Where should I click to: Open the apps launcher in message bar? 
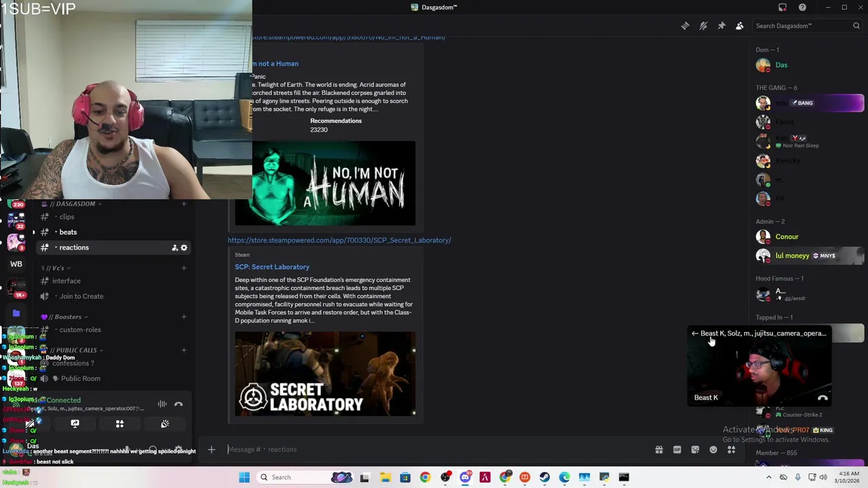pos(732,449)
